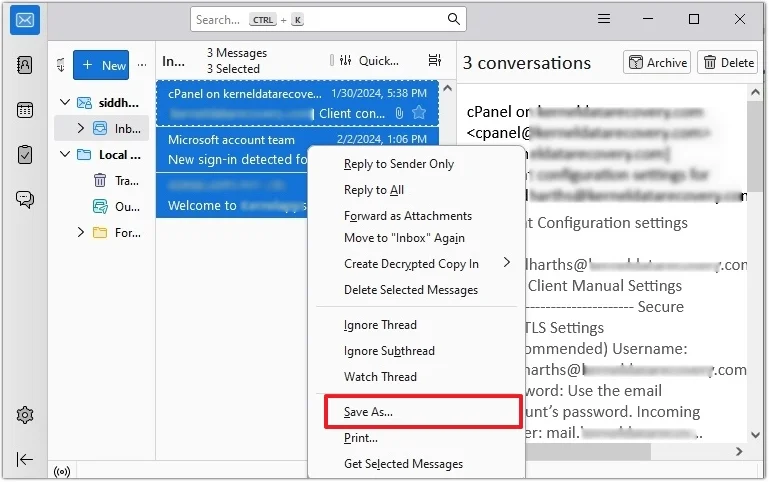Open the Tra... trash folder

(x=127, y=181)
